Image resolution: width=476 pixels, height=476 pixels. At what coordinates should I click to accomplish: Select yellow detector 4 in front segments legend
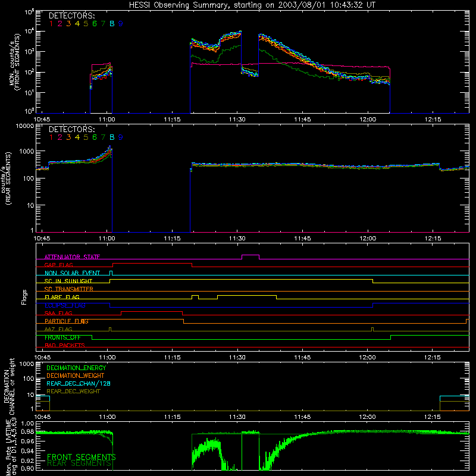(77, 24)
